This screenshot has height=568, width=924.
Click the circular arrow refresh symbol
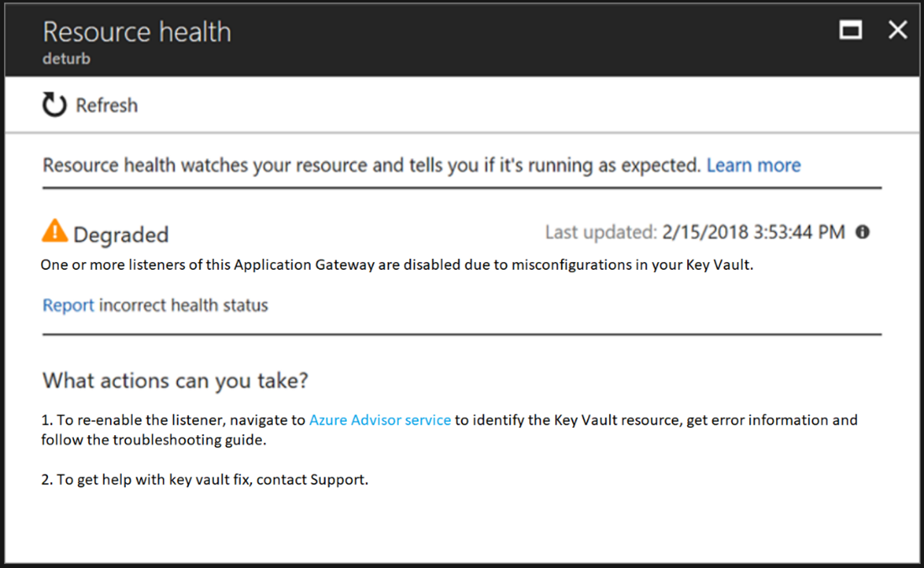[52, 104]
